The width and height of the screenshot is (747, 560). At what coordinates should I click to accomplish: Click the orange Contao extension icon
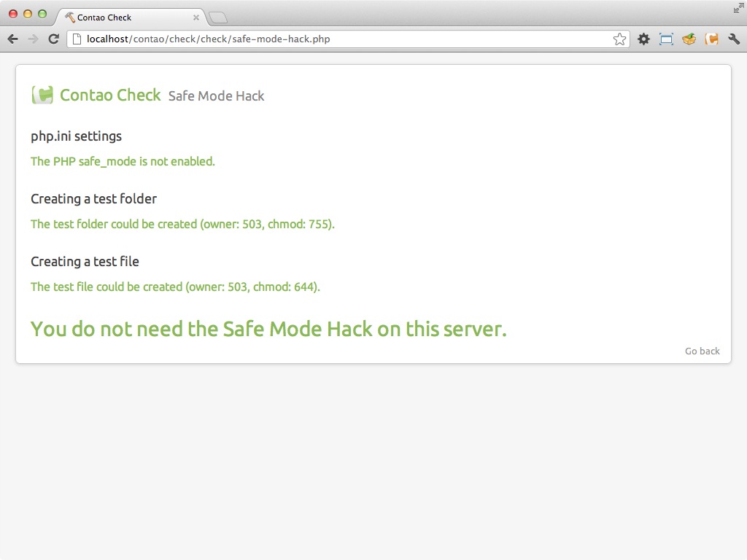pyautogui.click(x=712, y=39)
